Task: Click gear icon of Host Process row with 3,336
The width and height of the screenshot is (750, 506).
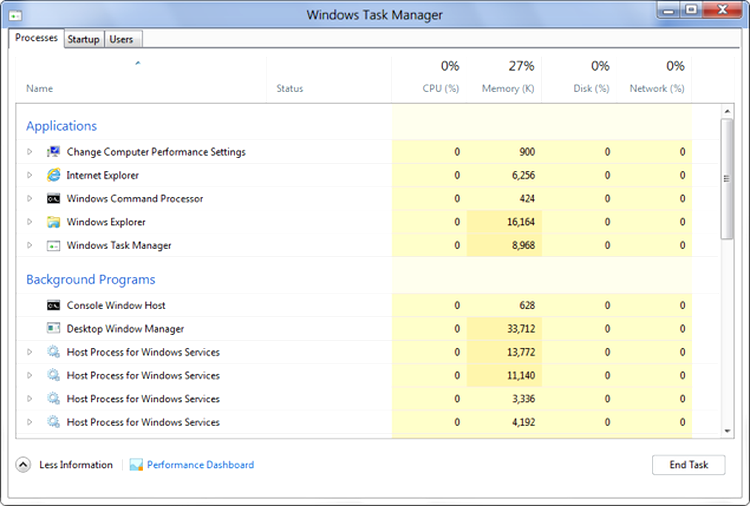Action: (53, 399)
